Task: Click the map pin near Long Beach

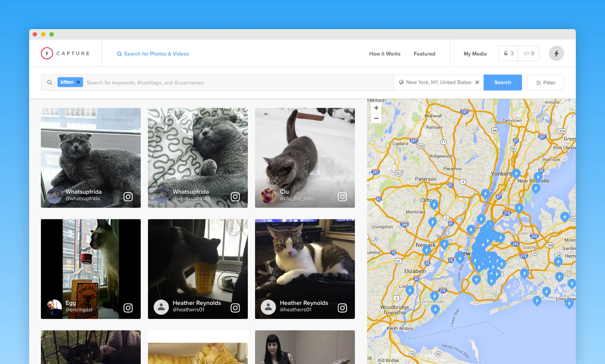Action: click(x=569, y=303)
